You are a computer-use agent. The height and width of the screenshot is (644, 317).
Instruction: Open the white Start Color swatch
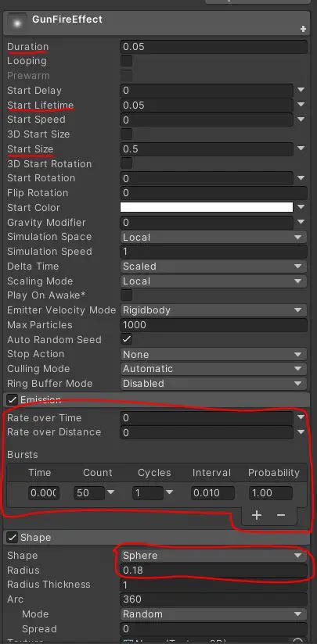(x=207, y=207)
